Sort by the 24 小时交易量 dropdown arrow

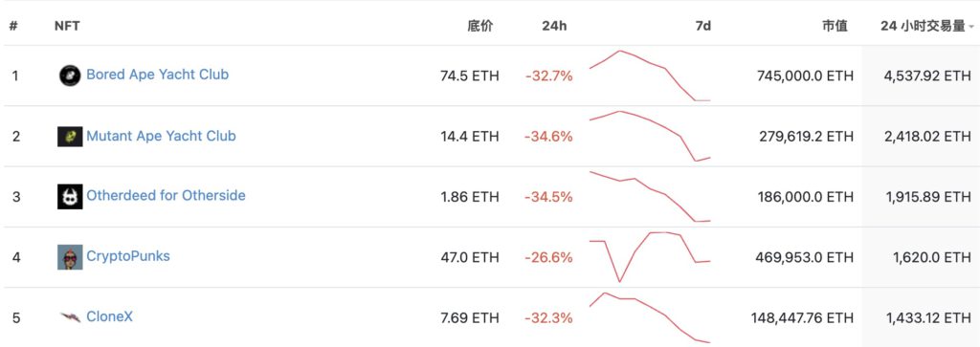pos(971,27)
